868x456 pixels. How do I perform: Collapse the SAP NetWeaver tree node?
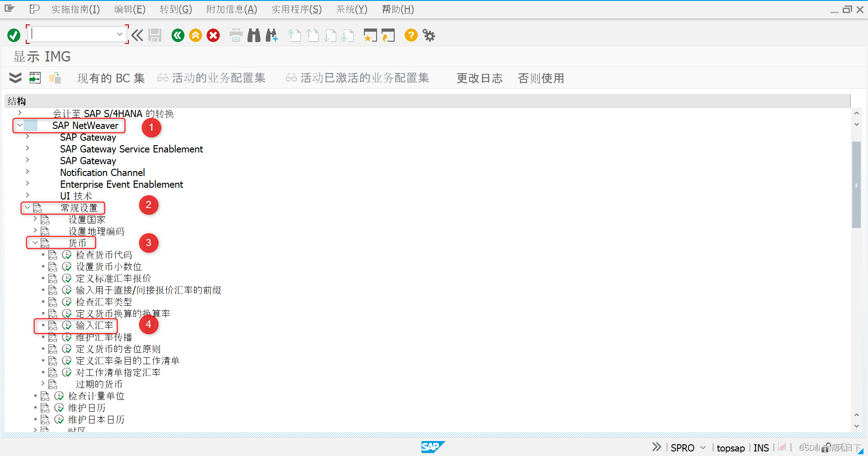click(19, 125)
